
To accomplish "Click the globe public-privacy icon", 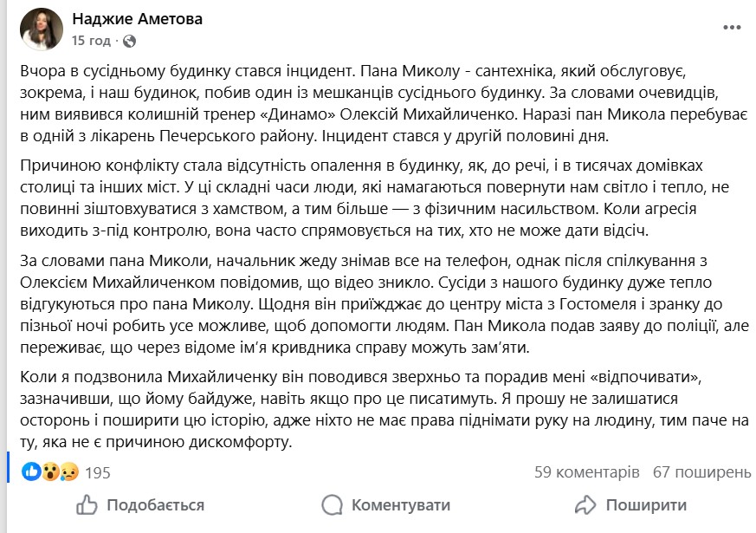I will coord(129,41).
